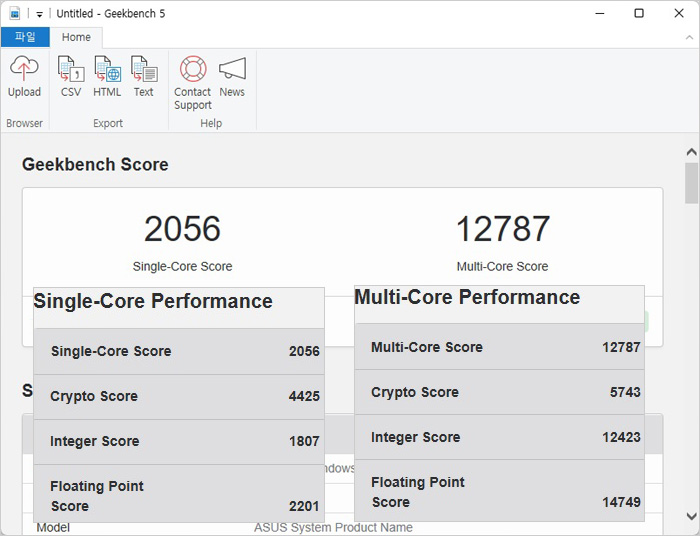
Task: Export results as CSV
Action: point(71,76)
